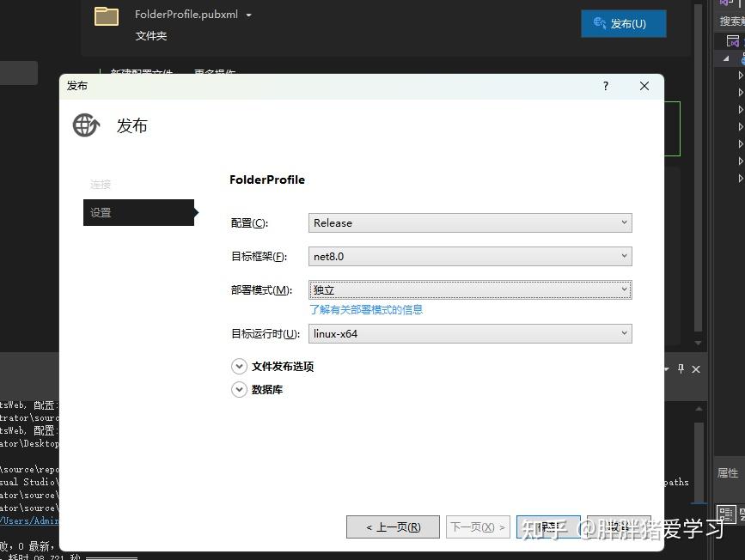Open the 配置 dropdown showing Release
This screenshot has width=745, height=560.
[625, 222]
